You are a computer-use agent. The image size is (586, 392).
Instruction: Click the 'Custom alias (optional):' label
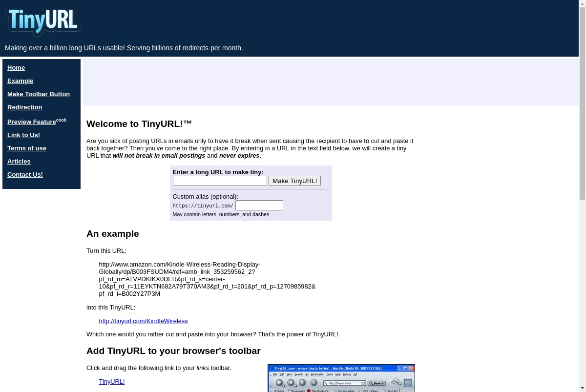[x=205, y=196]
